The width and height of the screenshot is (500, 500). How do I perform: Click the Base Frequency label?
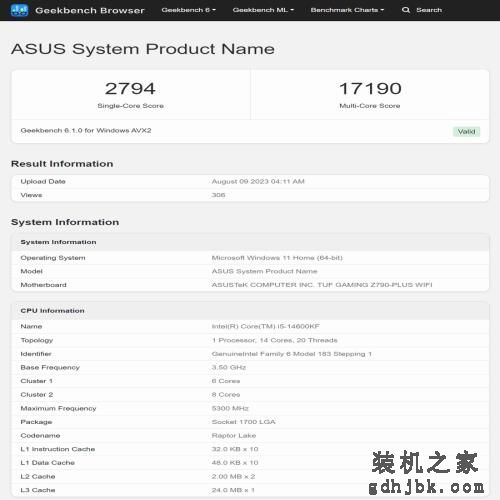click(50, 367)
